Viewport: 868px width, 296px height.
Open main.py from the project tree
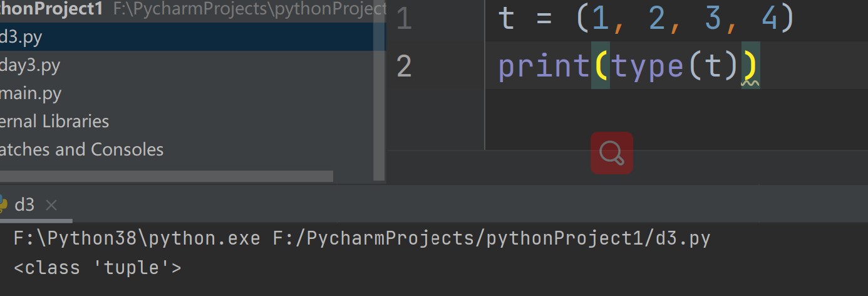click(x=31, y=93)
